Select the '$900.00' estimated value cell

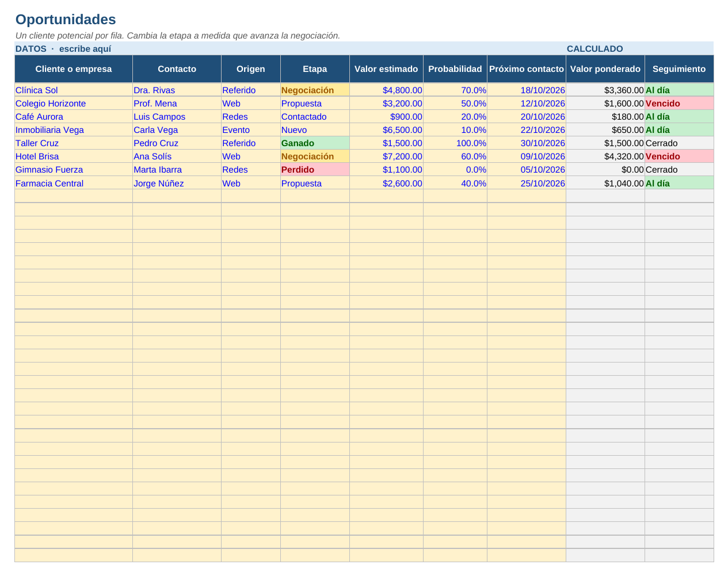(386, 116)
